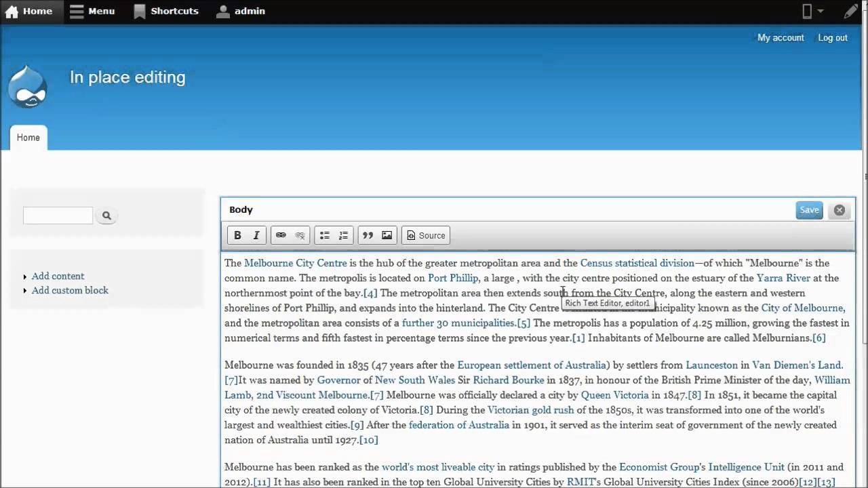
Task: Close the in-place editor with X
Action: click(x=839, y=210)
